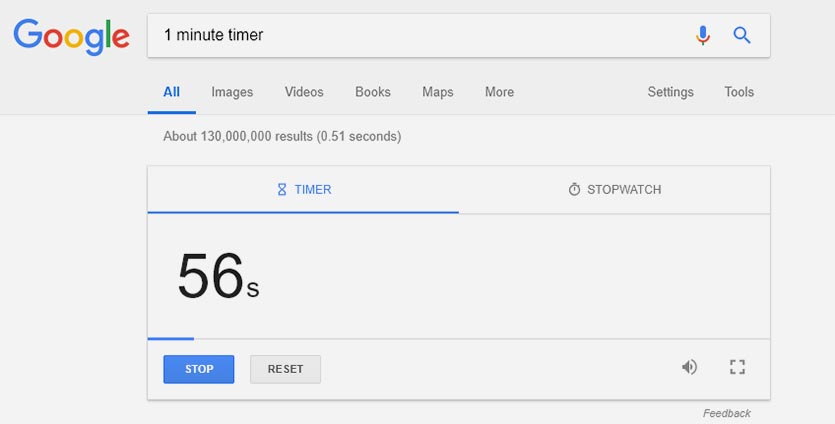Mute the timer sound with speaker icon
The height and width of the screenshot is (424, 835).
pos(689,367)
